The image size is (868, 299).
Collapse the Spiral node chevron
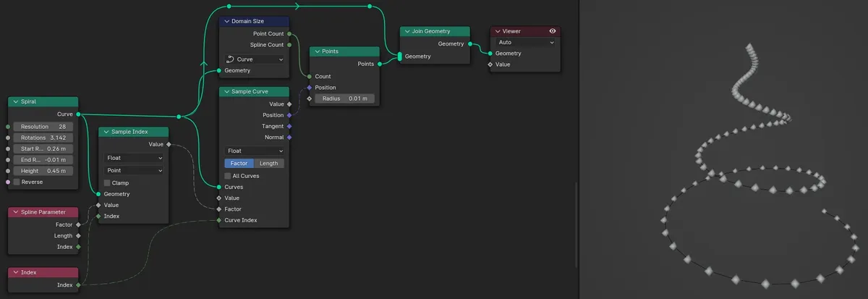[x=16, y=102]
